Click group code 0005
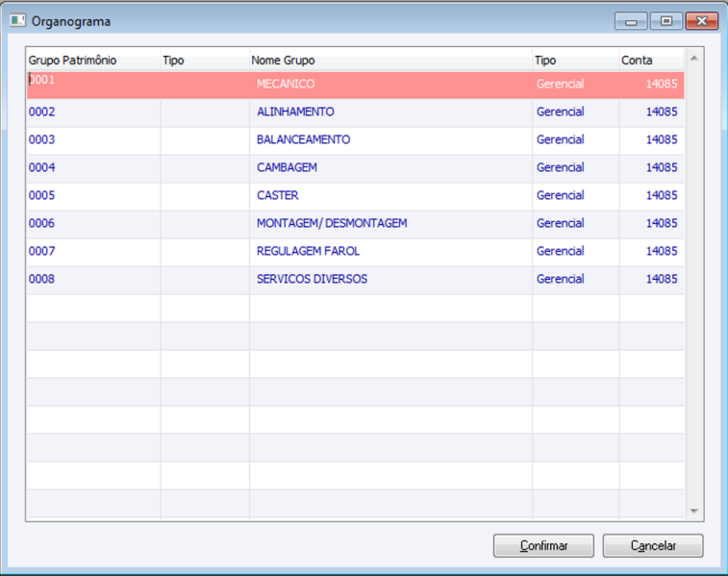 pyautogui.click(x=41, y=195)
